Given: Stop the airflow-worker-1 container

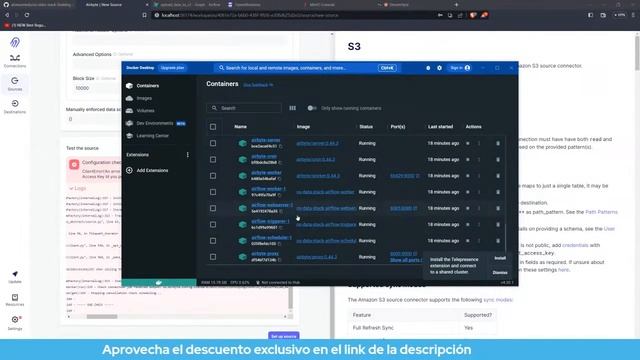Looking at the screenshot, I should point(468,192).
